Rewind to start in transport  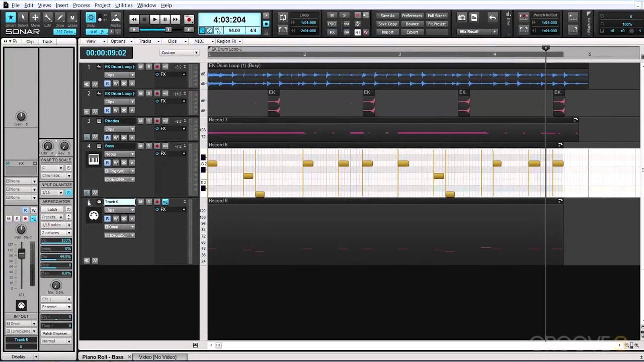coord(133,19)
